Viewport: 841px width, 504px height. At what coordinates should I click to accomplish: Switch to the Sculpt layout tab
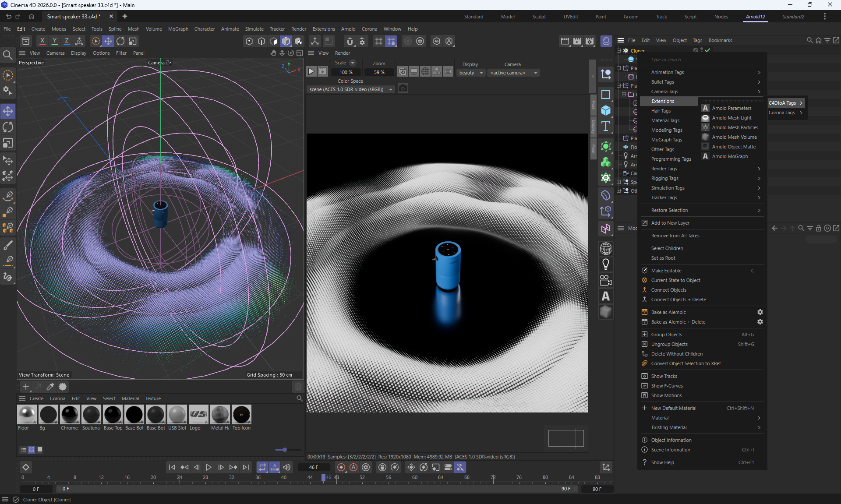(539, 17)
